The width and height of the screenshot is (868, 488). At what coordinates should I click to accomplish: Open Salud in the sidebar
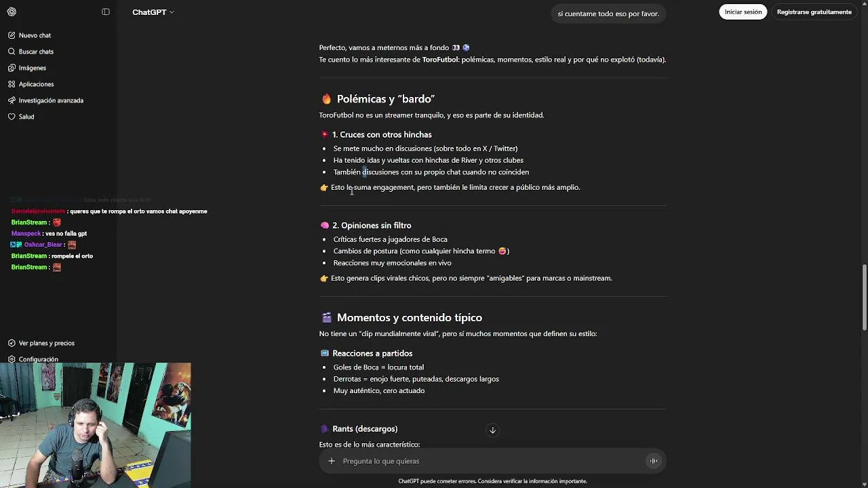click(x=26, y=117)
